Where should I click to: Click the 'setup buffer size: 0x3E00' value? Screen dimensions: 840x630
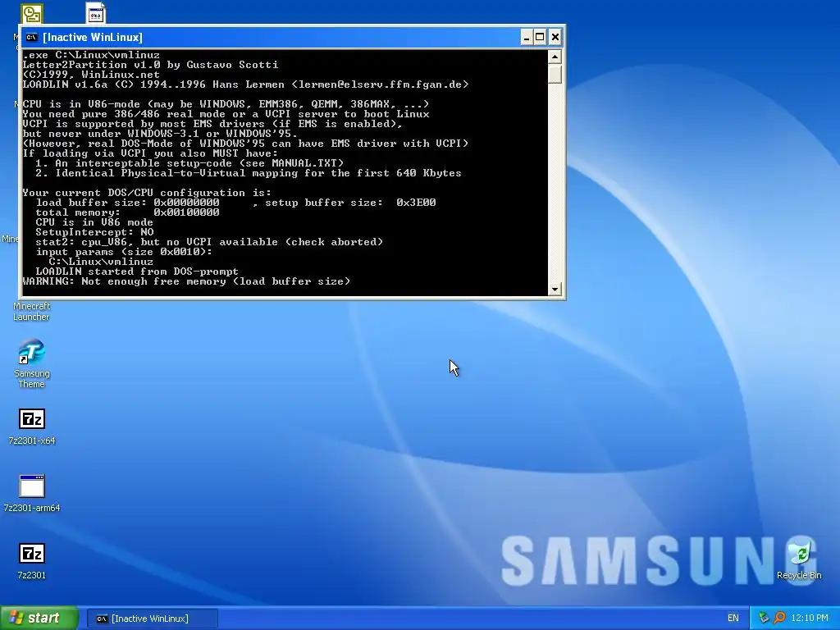[350, 203]
